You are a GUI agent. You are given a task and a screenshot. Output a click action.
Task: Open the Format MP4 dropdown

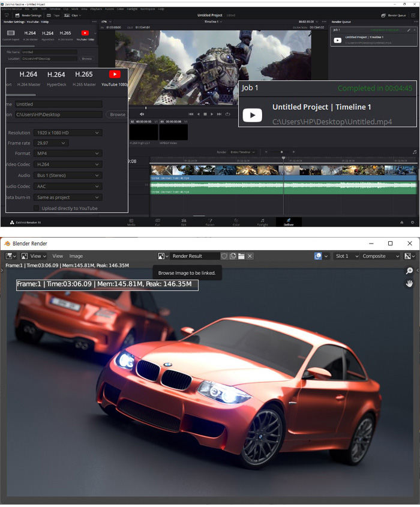click(x=68, y=153)
